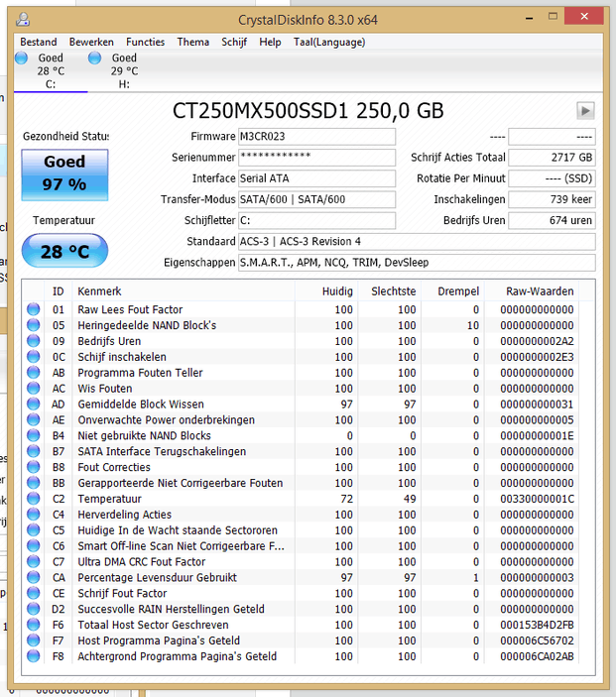The image size is (616, 697).
Task: Click status orb for Smart Off-line Scan row
Action: click(34, 546)
